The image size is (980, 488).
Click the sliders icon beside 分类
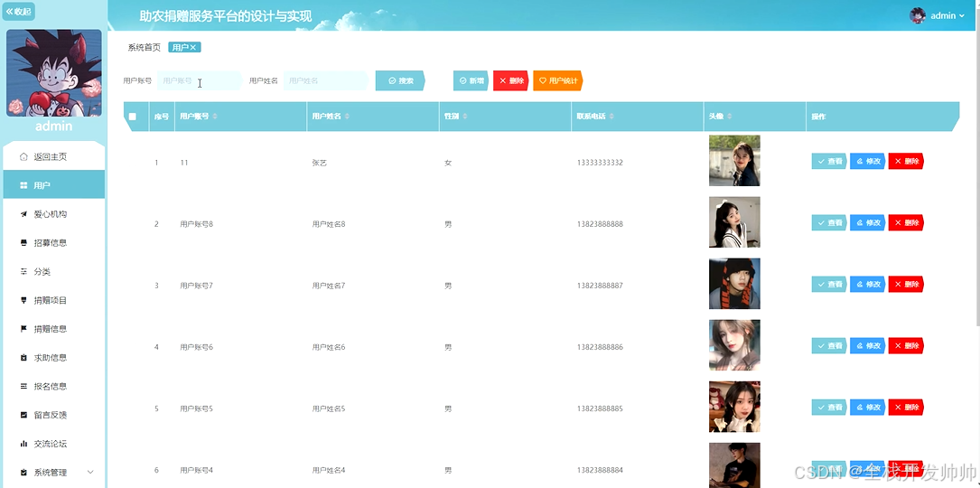(23, 271)
